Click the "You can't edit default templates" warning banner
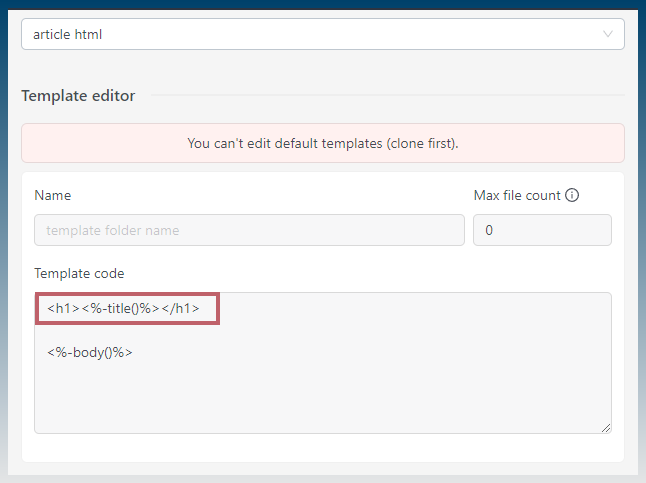The height and width of the screenshot is (483, 646). (x=323, y=143)
